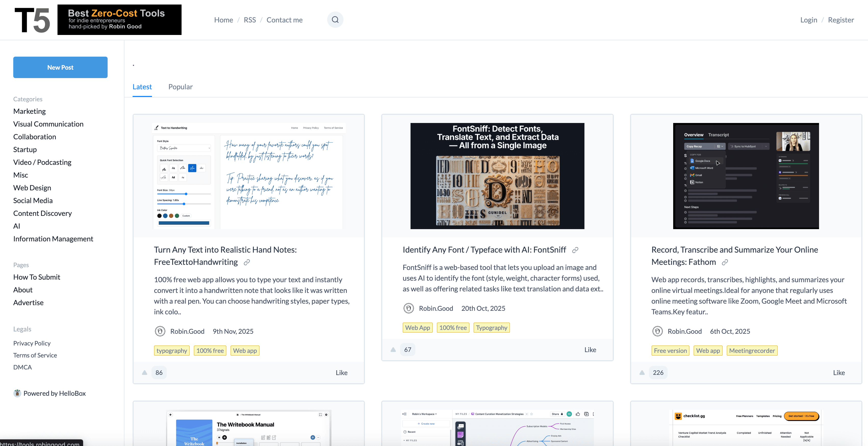Click the Web app tag on FreeTexttoHandwriting post
This screenshot has width=868, height=446.
click(245, 351)
